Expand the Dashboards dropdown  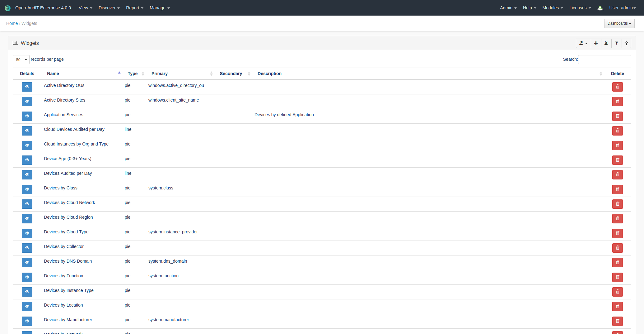[x=619, y=23]
